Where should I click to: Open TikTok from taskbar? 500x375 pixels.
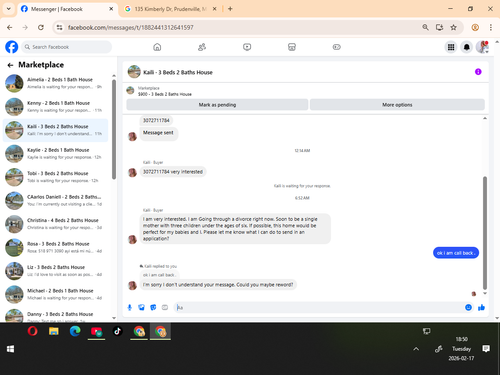(x=117, y=331)
